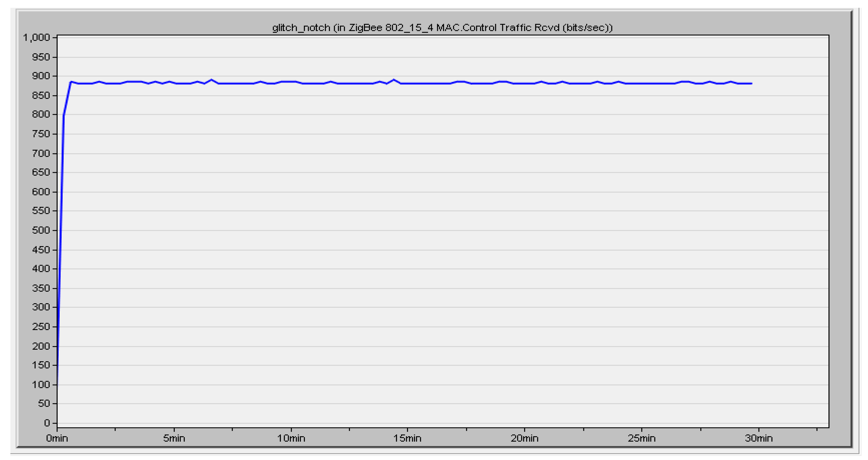Click the 750 y-axis label
Viewport: 868px width, 460px height.
tap(41, 134)
